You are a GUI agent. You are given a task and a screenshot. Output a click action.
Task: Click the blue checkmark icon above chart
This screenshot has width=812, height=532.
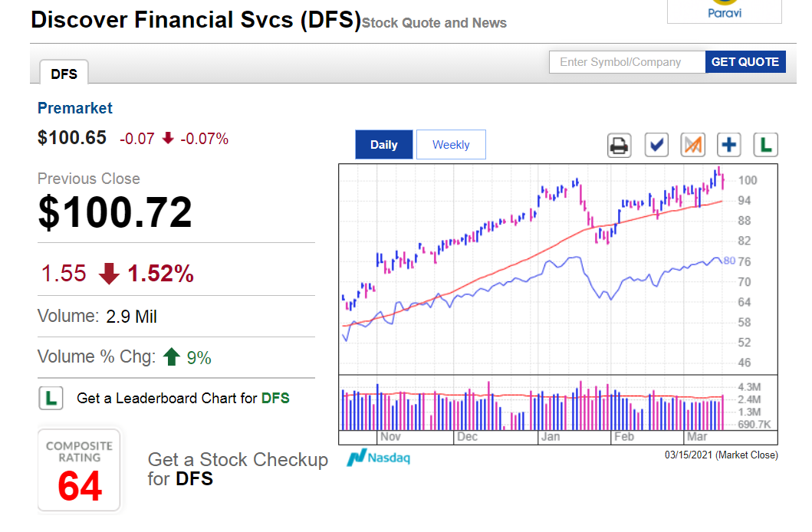point(656,145)
